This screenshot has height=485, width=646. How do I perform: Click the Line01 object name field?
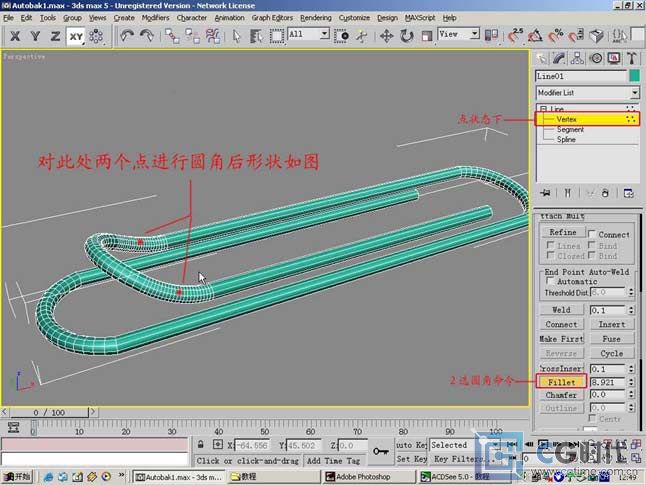(581, 76)
